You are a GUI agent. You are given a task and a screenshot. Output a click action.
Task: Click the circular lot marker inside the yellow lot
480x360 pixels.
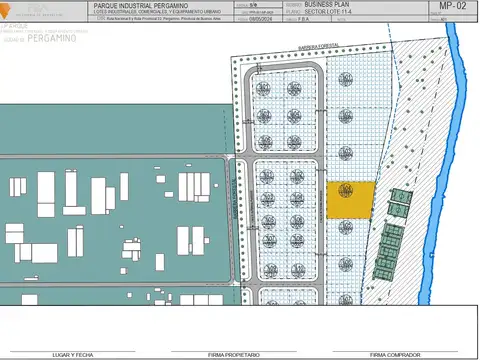(345, 190)
